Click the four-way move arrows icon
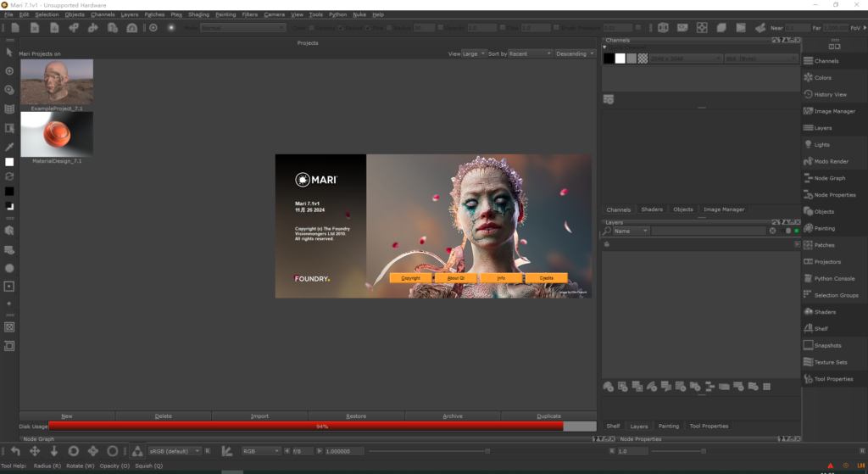The height and width of the screenshot is (474, 868). 34,451
